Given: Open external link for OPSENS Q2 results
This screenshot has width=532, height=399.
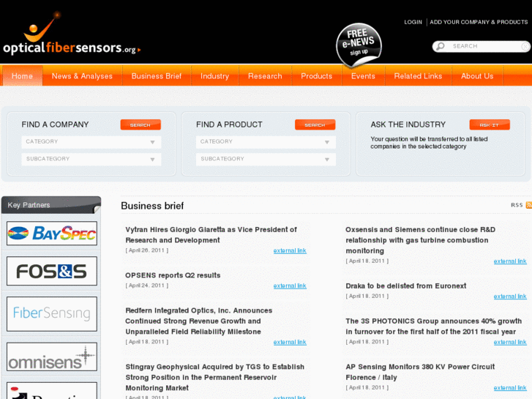Looking at the screenshot, I should (x=290, y=286).
